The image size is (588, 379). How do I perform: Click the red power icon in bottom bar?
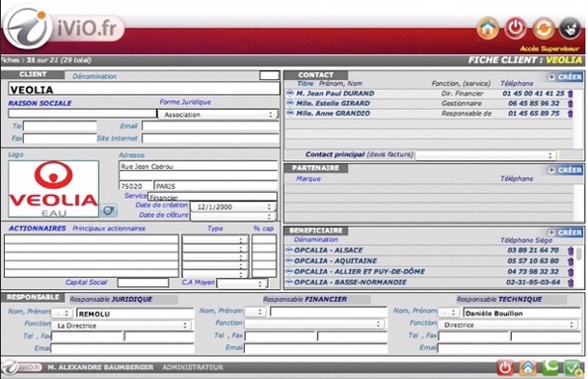click(x=505, y=368)
